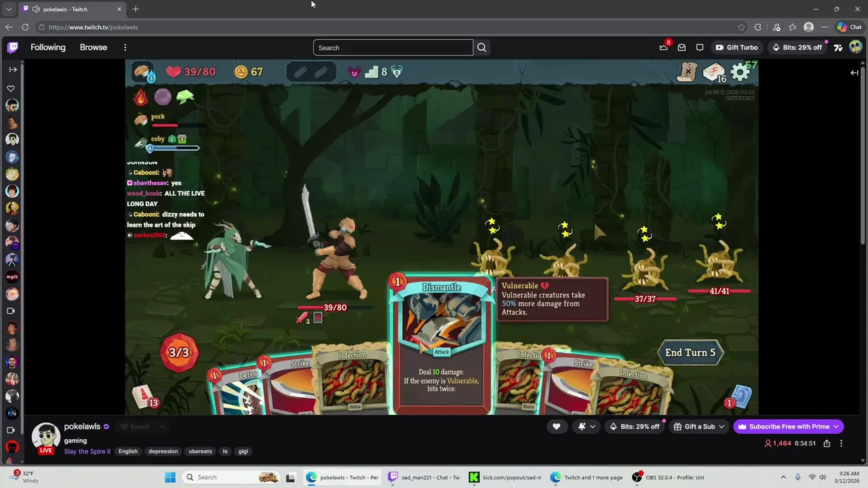868x488 pixels.
Task: Open Copilot Chat button
Action: point(849,27)
